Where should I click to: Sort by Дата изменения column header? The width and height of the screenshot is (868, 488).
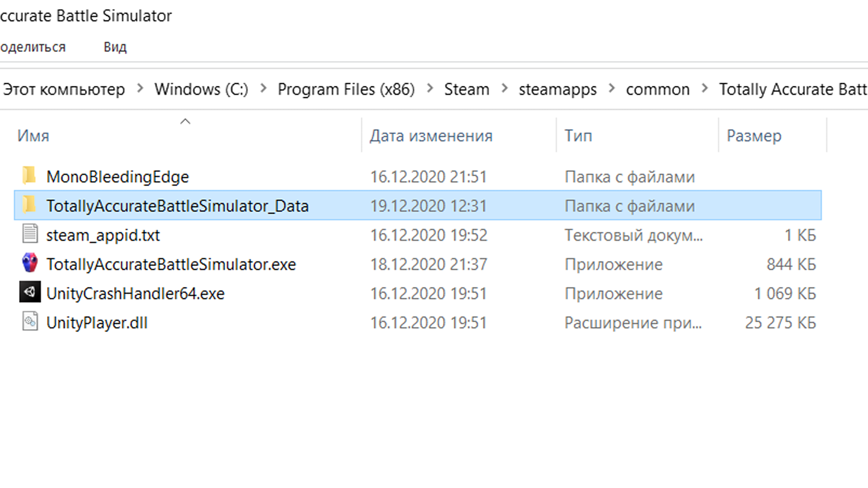point(431,136)
